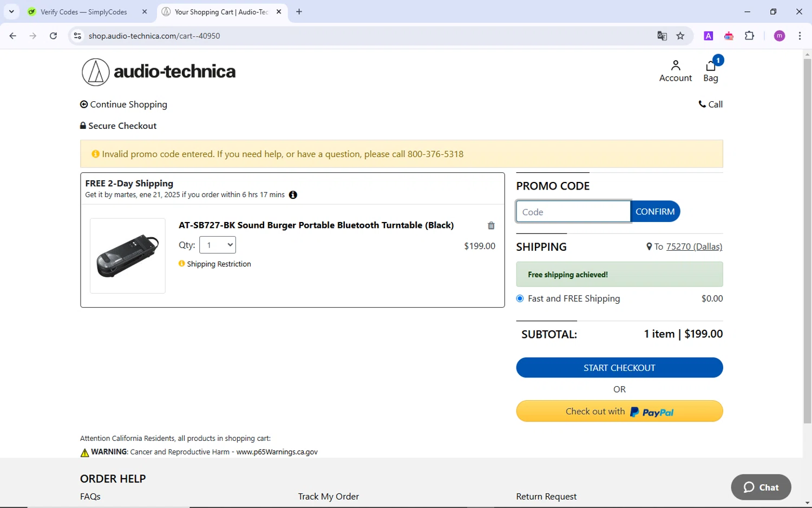
Task: Open the Shipping Restriction notice
Action: pyautogui.click(x=215, y=264)
